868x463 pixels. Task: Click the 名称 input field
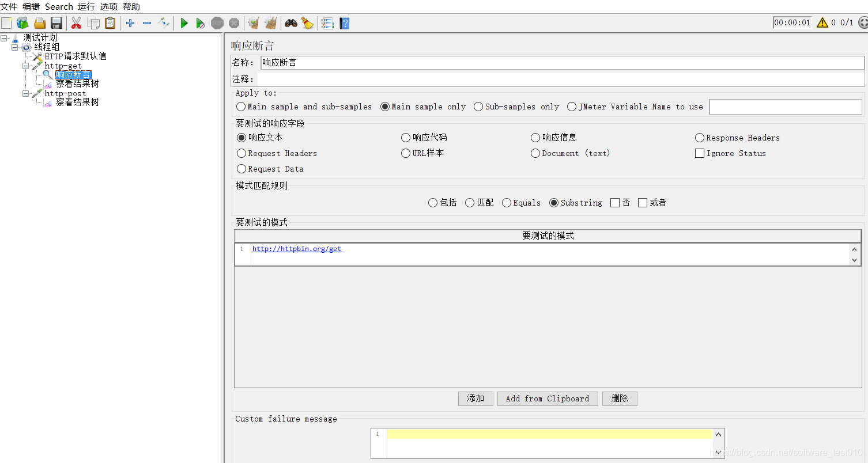[562, 63]
